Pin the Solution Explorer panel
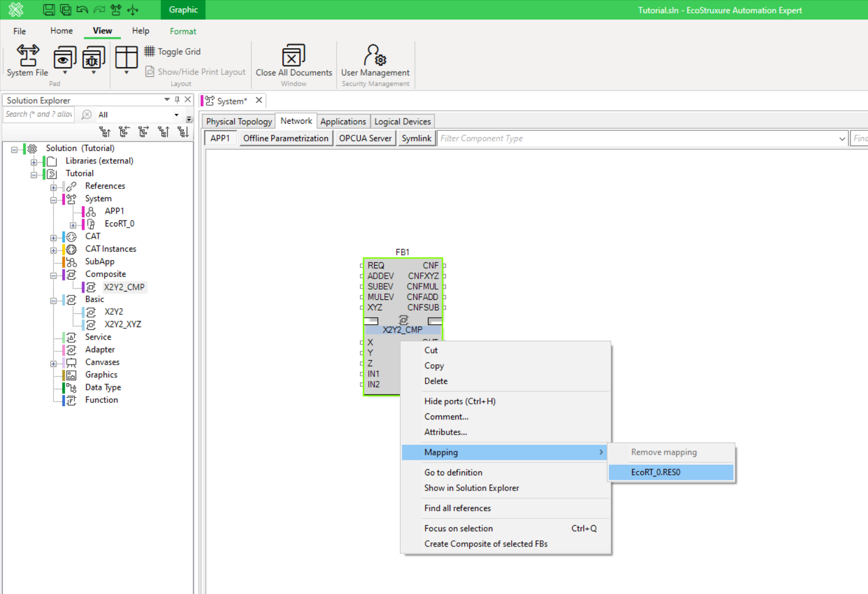 [177, 100]
